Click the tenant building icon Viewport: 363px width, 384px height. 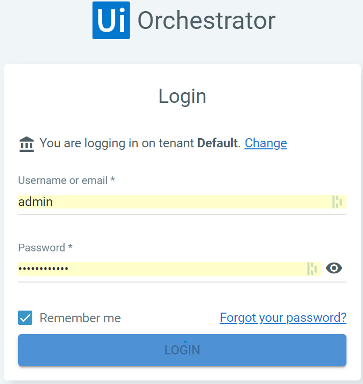(x=27, y=144)
